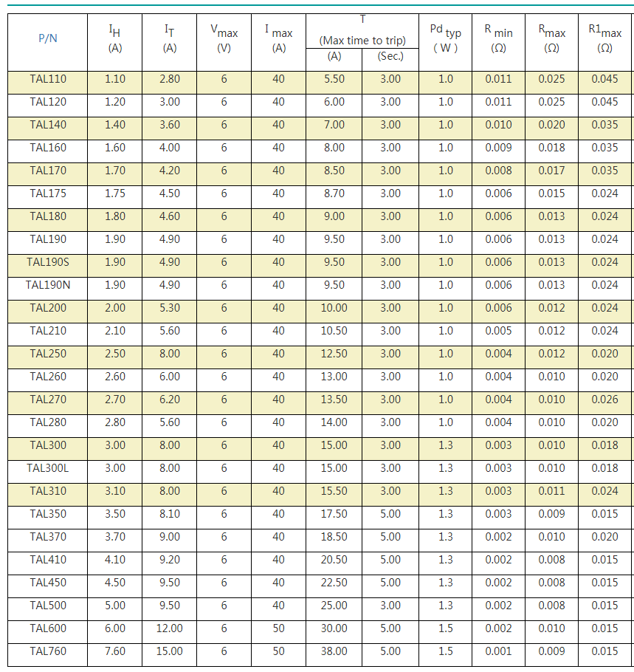This screenshot has height=672, width=634.
Task: Click the TAL210 part number
Action: click(x=48, y=331)
